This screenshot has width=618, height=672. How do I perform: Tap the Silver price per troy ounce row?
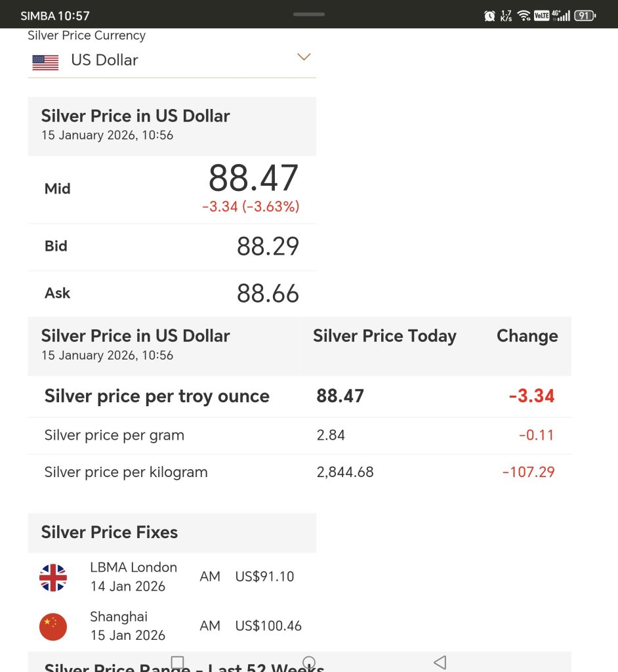click(300, 396)
